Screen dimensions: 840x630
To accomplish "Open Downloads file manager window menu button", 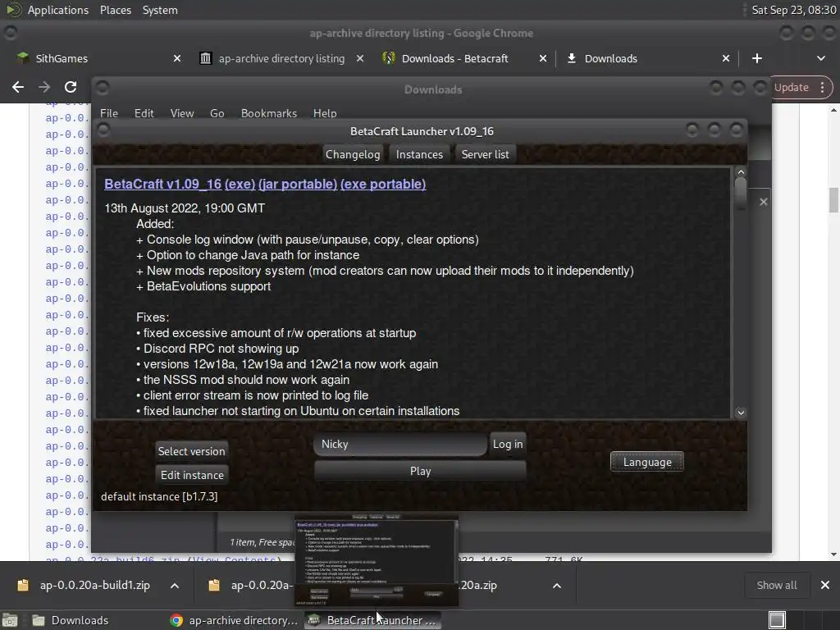I will (103, 87).
